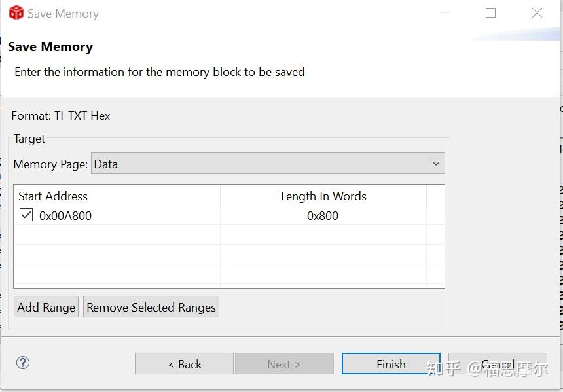The width and height of the screenshot is (563, 392).
Task: Click the Save Memory title bar text
Action: (63, 14)
